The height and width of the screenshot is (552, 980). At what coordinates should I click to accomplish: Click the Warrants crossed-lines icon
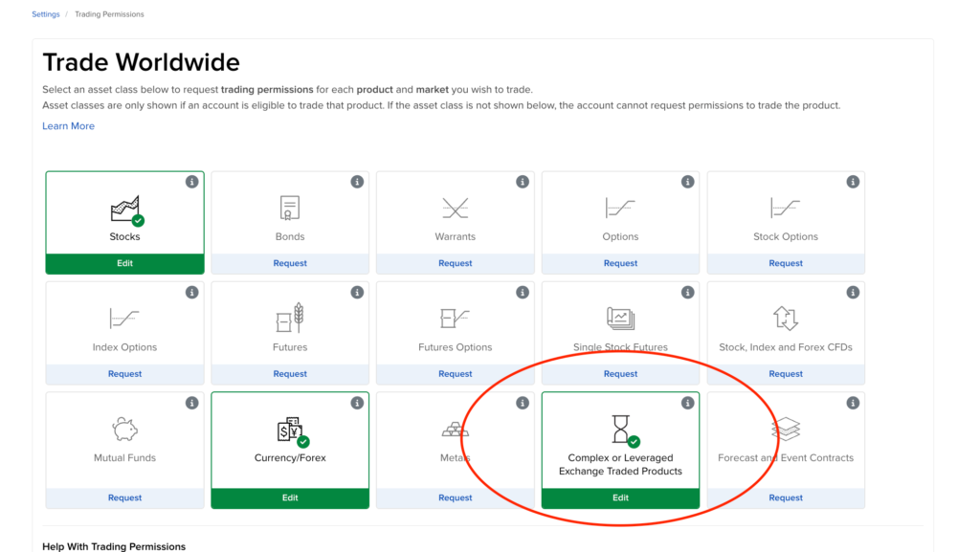[455, 208]
